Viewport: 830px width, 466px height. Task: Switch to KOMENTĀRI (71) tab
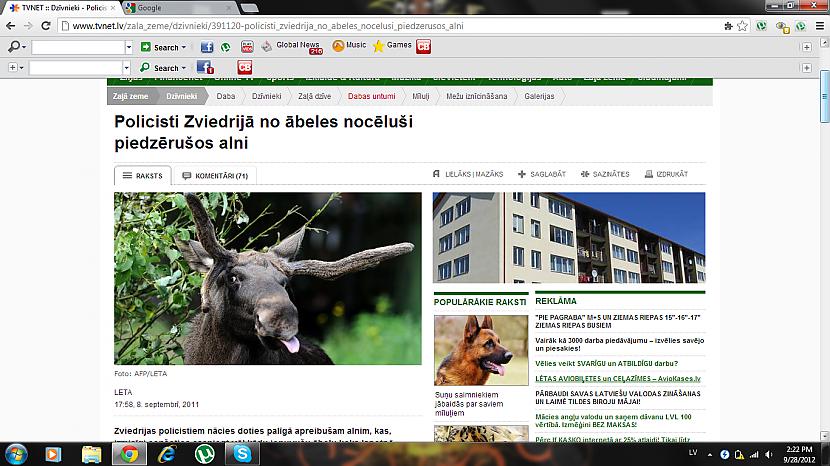215,175
